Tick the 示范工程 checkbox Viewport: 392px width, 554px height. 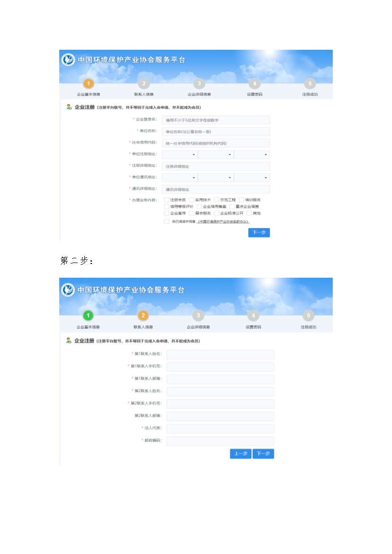point(216,200)
